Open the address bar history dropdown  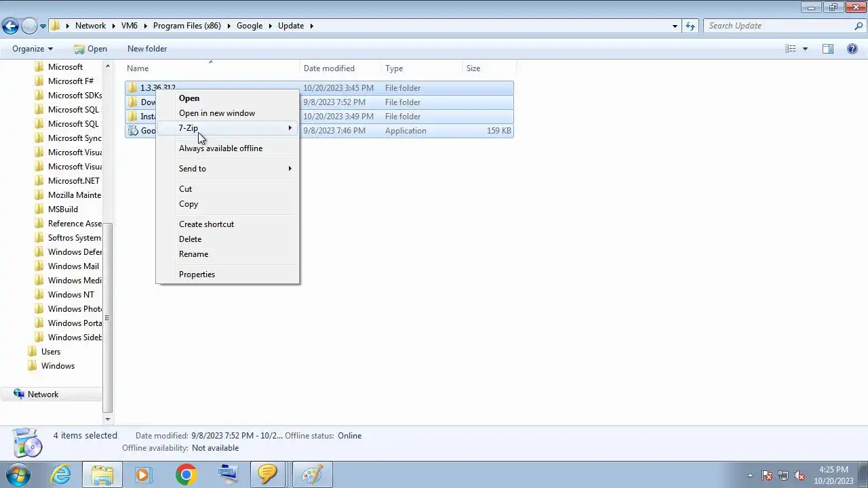pyautogui.click(x=675, y=26)
